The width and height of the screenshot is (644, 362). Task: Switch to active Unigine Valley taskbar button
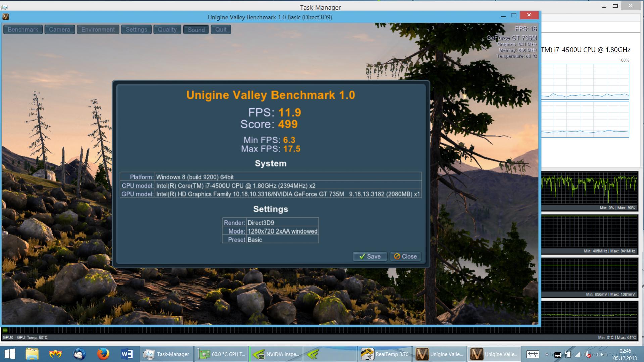tap(494, 354)
